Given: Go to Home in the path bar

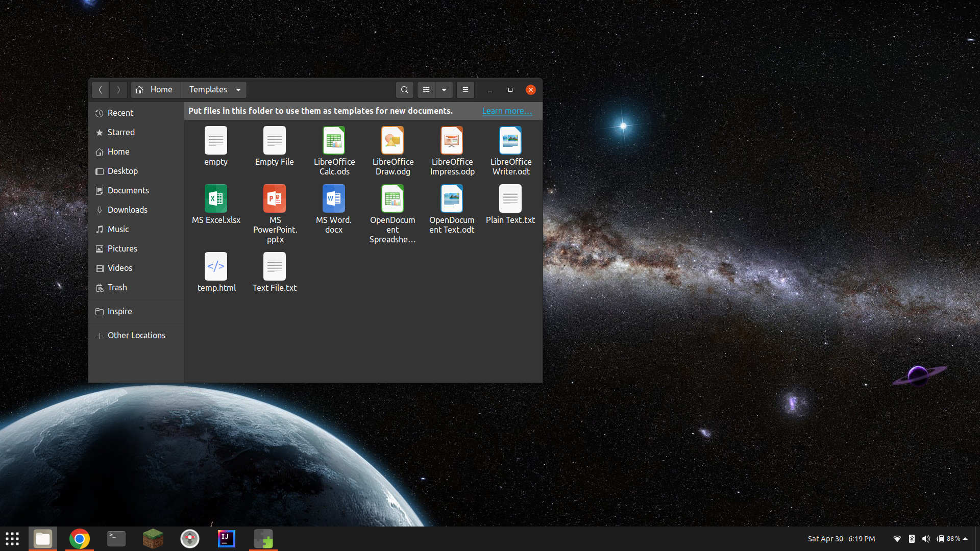Looking at the screenshot, I should pos(155,90).
